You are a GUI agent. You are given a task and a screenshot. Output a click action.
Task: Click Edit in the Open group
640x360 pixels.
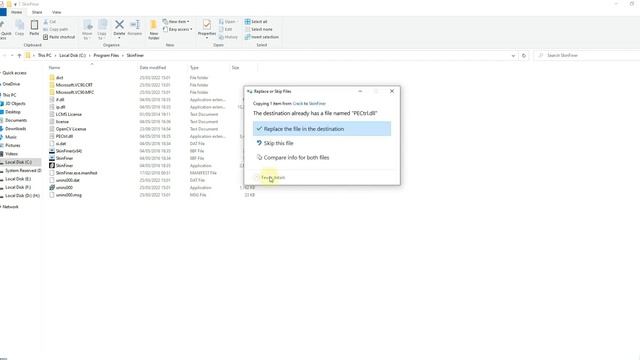226,29
